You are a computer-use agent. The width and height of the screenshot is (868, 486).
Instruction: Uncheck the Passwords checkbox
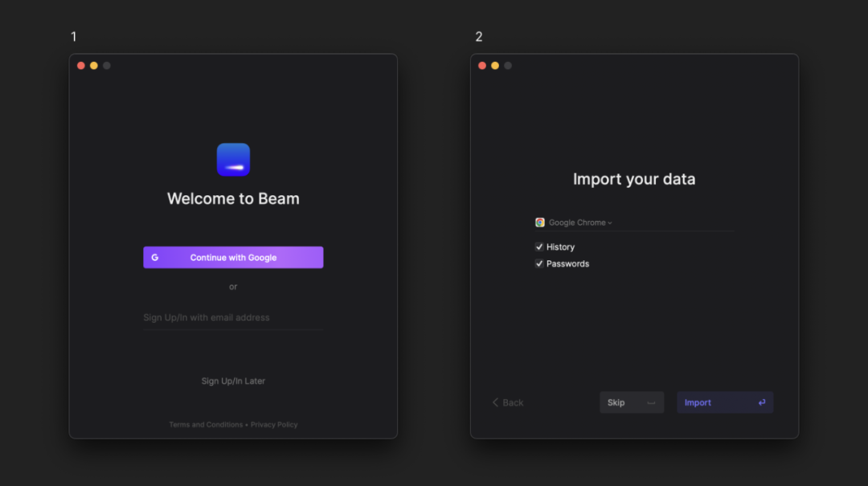point(539,263)
